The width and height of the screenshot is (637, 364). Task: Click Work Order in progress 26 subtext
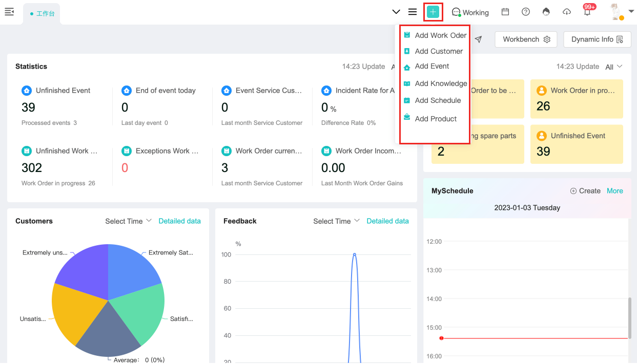[58, 183]
